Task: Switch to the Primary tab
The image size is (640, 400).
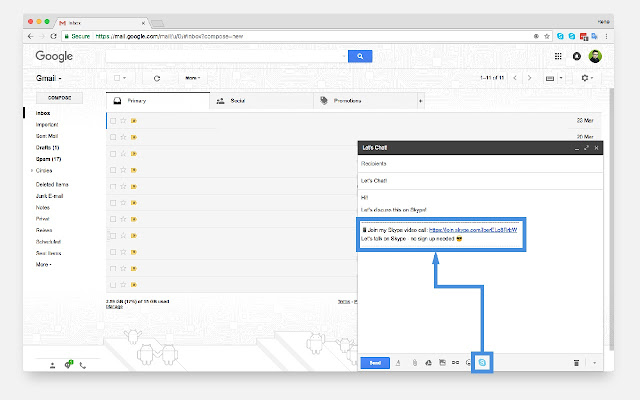Action: pos(158,101)
